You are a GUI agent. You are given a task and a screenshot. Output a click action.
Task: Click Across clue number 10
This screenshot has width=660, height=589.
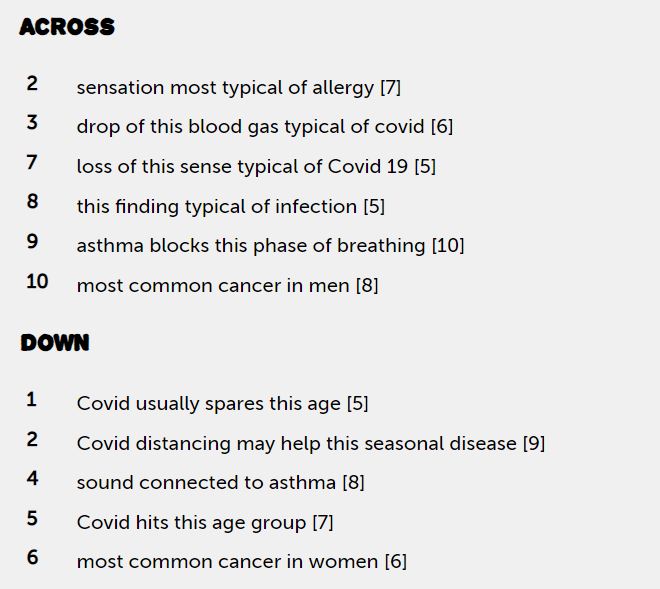tap(37, 282)
